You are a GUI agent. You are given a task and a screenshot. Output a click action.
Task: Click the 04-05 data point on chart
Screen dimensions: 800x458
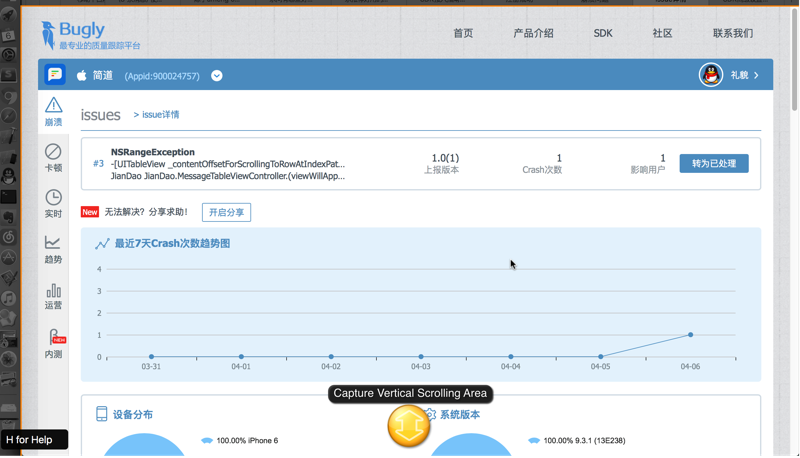(601, 357)
